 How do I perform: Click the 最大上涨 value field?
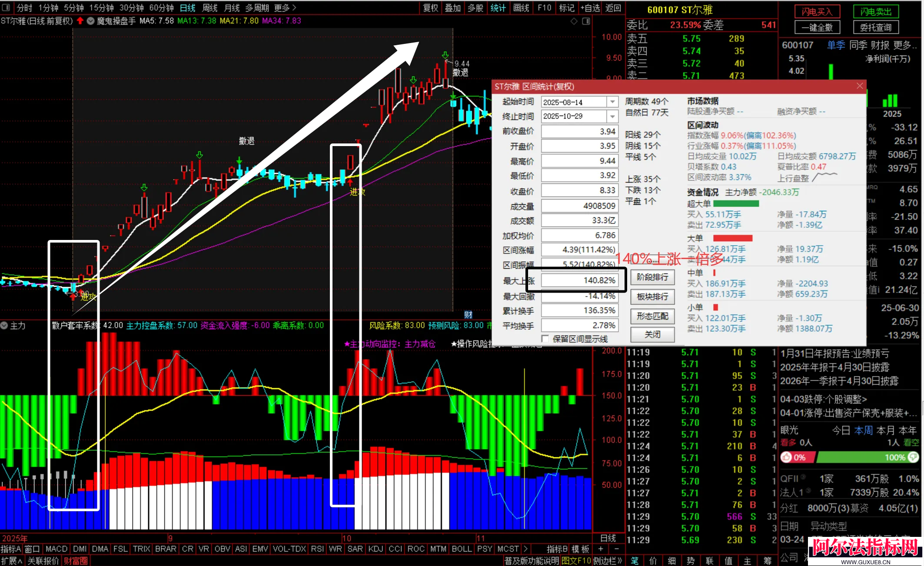point(579,280)
